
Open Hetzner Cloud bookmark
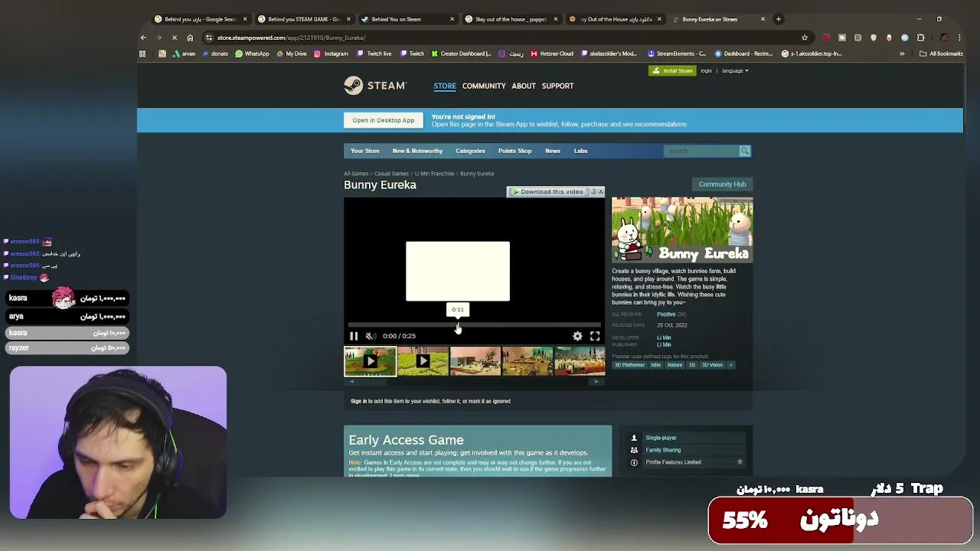552,54
